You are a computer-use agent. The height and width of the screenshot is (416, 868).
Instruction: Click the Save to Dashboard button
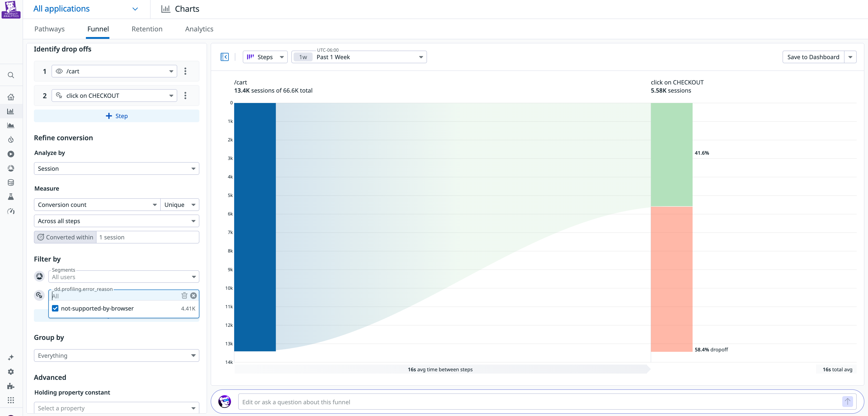[813, 57]
